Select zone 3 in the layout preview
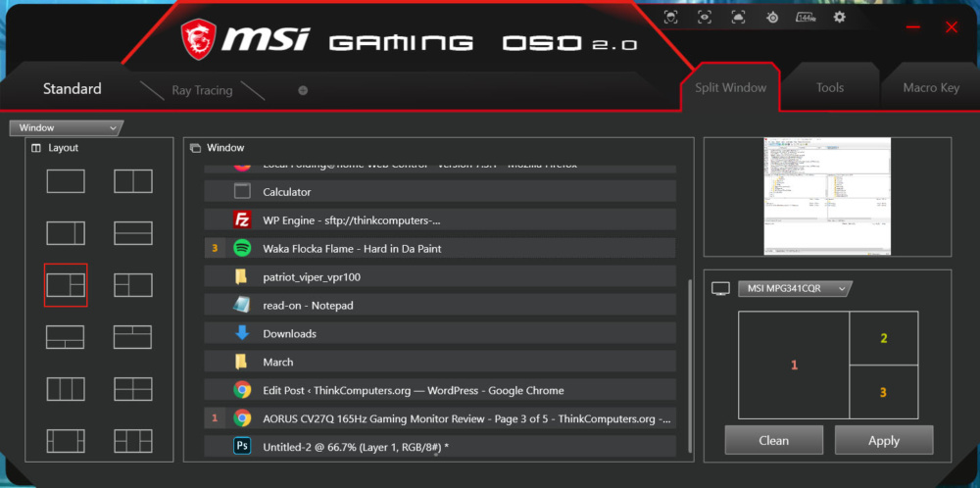Screen dimensions: 980x488 click(884, 392)
